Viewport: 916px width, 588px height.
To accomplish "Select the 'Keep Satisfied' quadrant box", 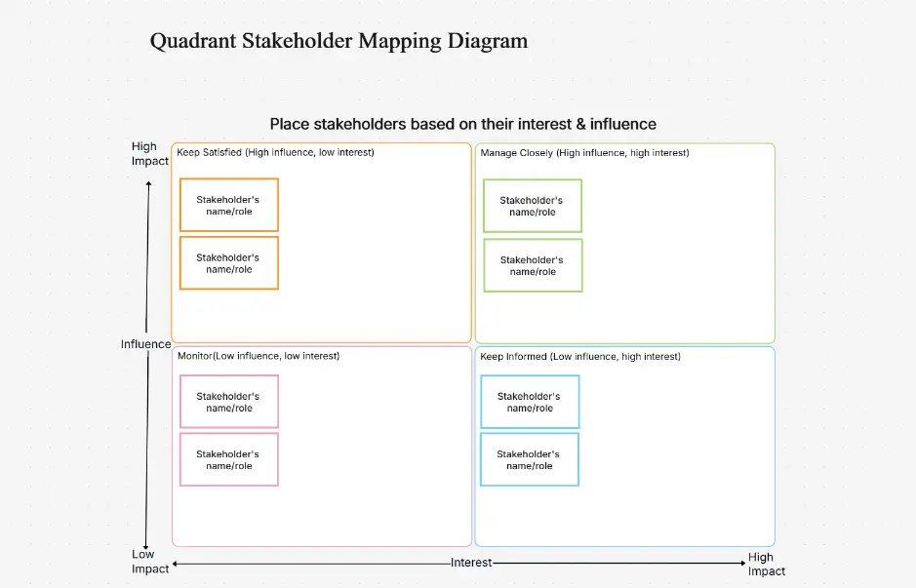I will click(371, 312).
